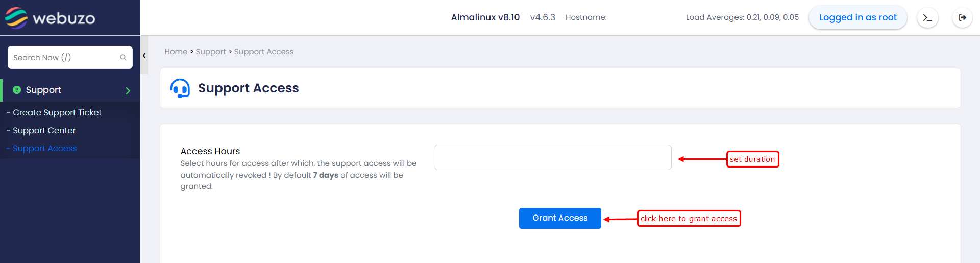Select the Support sidebar menu label
980x263 pixels.
(x=43, y=90)
